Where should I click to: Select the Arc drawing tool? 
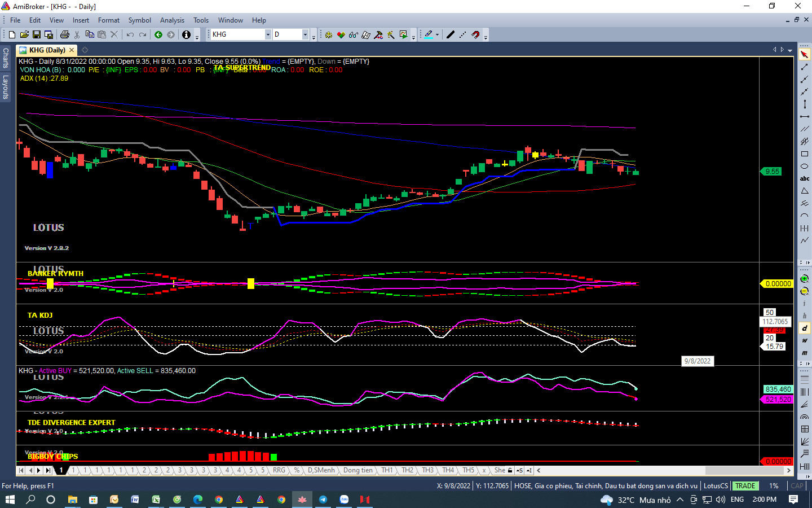(805, 216)
